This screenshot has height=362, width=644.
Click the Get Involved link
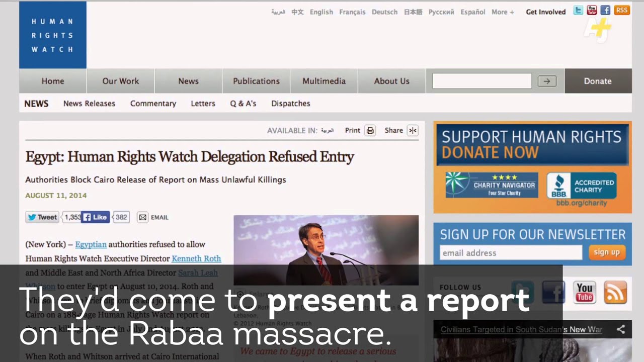pos(546,12)
